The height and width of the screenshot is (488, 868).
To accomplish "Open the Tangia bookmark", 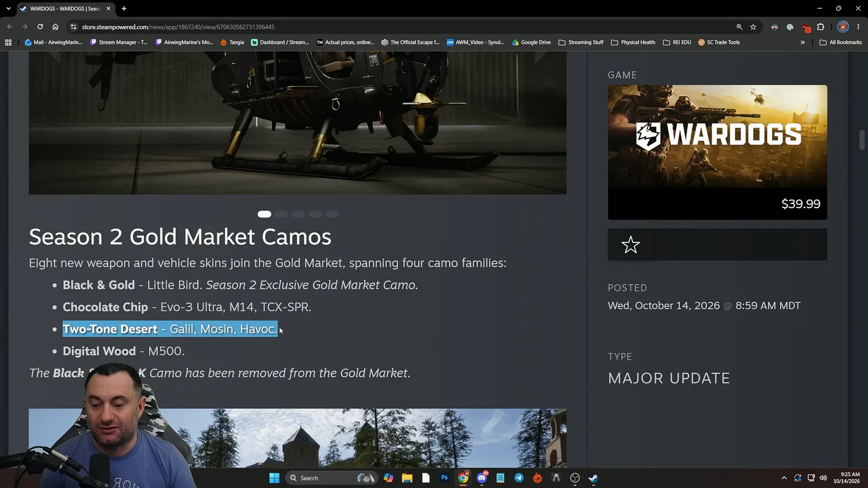I will pyautogui.click(x=232, y=42).
